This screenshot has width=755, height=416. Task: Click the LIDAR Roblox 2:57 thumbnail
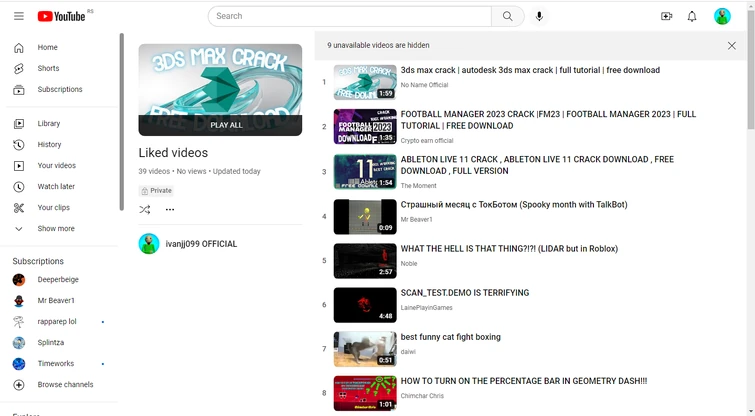pos(365,261)
